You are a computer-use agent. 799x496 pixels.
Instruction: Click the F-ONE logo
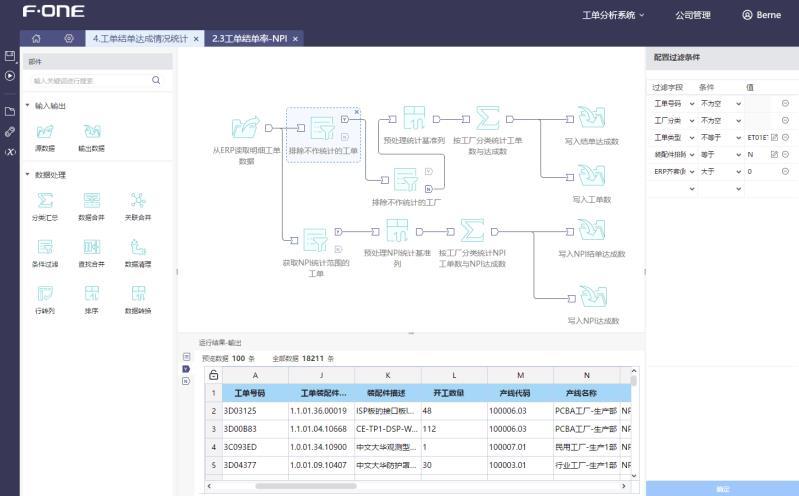click(x=54, y=11)
